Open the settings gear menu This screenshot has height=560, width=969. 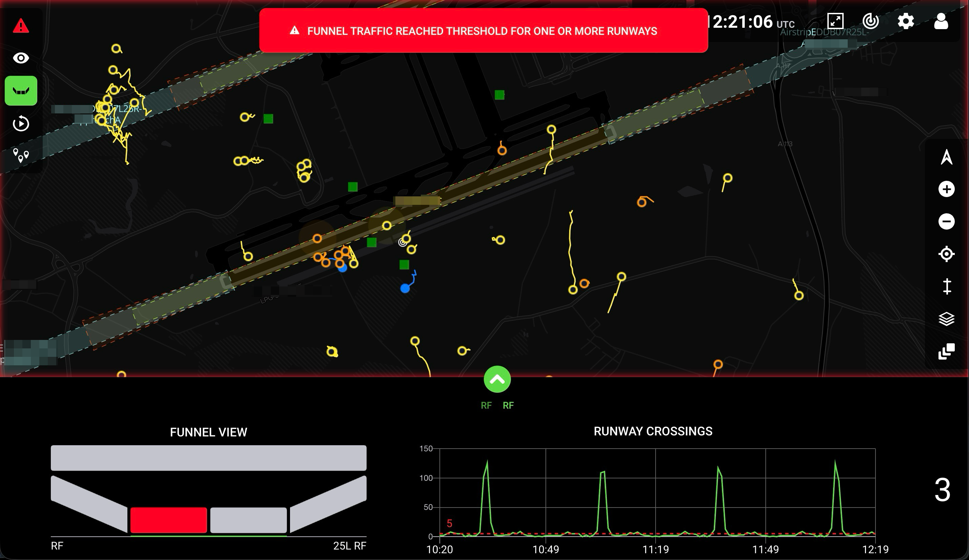pyautogui.click(x=906, y=22)
